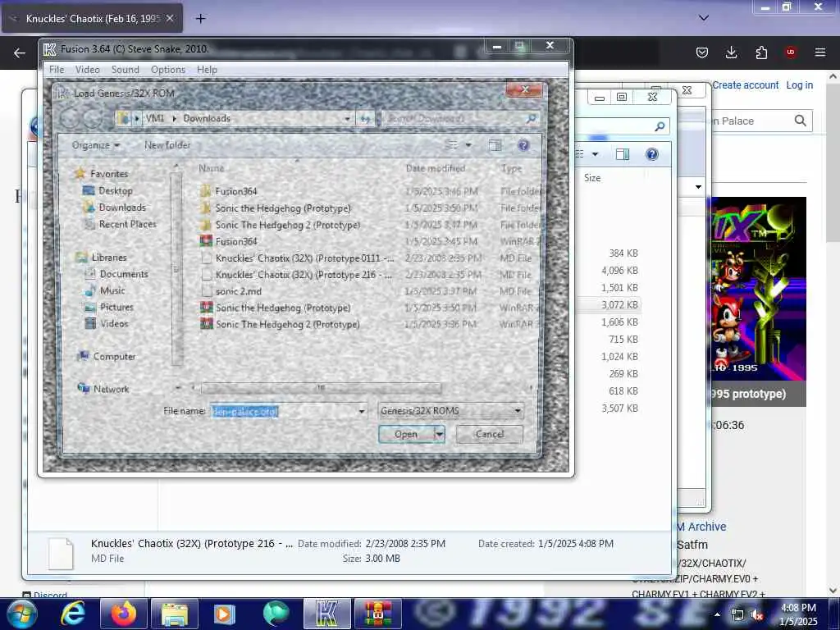
Task: Launch Internet Explorer from the taskbar
Action: (73, 614)
